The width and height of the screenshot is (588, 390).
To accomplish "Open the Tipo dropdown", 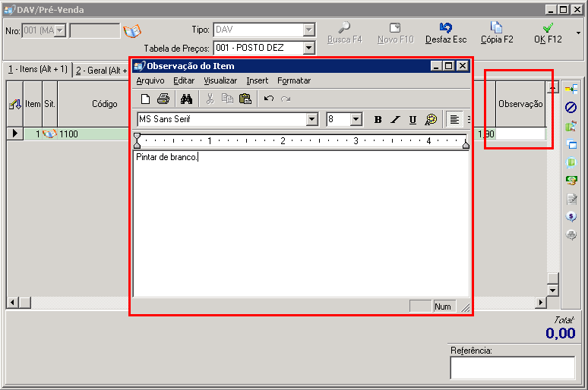I will (x=308, y=30).
